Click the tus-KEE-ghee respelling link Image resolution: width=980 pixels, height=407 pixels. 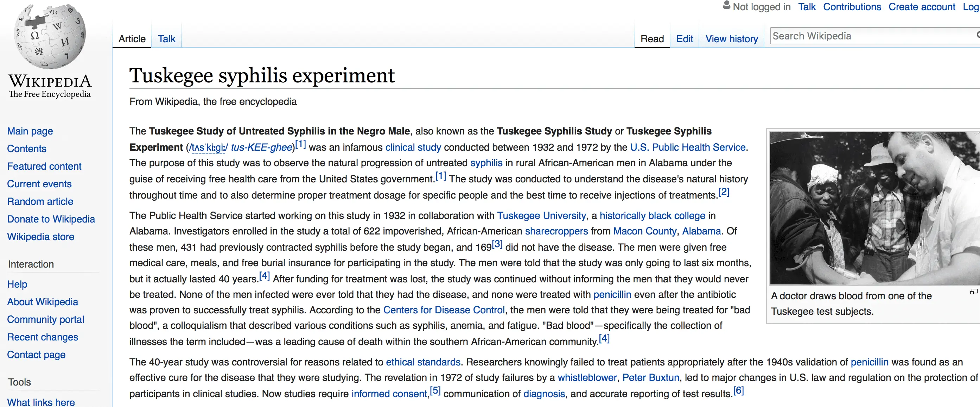(261, 147)
